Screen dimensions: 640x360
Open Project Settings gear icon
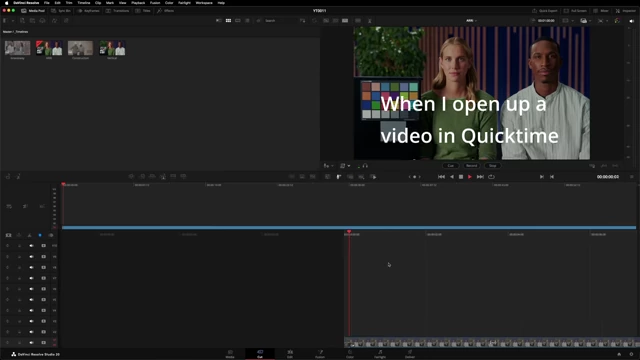tap(631, 354)
